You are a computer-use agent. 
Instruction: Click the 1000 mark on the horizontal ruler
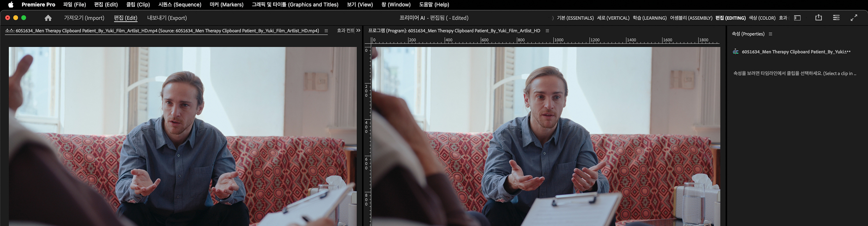[x=559, y=40]
